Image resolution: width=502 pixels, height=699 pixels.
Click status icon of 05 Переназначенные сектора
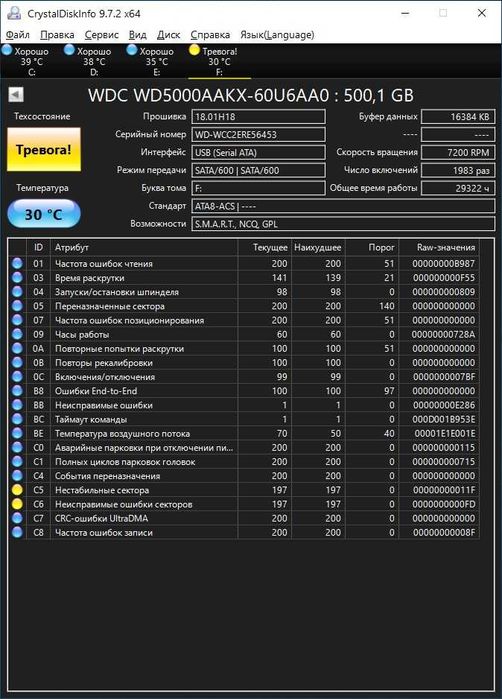click(x=17, y=306)
